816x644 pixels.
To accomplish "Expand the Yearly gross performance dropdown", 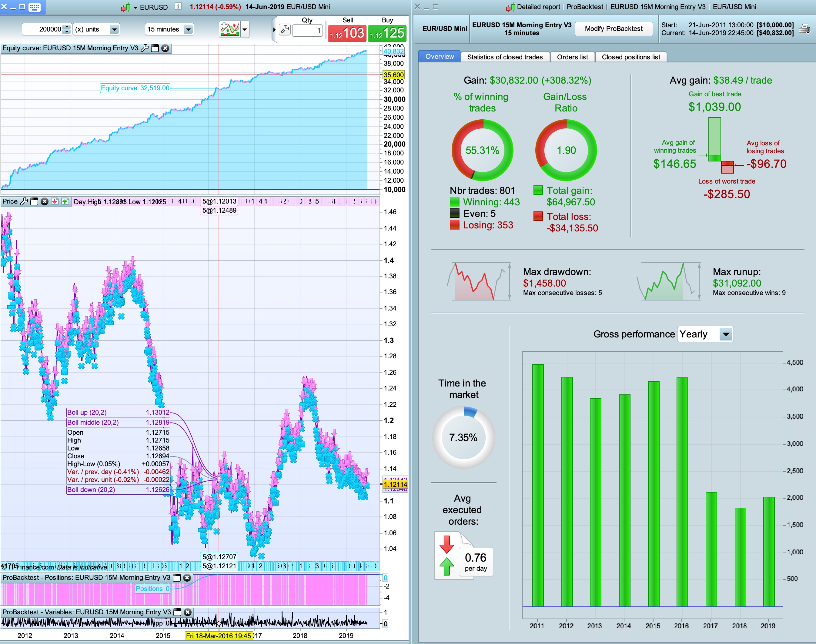I will pyautogui.click(x=726, y=334).
